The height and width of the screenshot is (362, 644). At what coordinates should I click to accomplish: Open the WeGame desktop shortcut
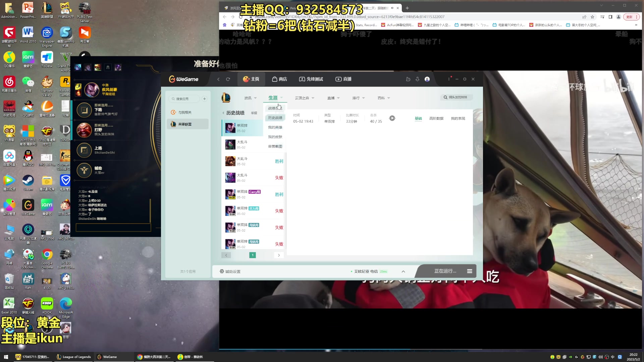[x=28, y=207]
